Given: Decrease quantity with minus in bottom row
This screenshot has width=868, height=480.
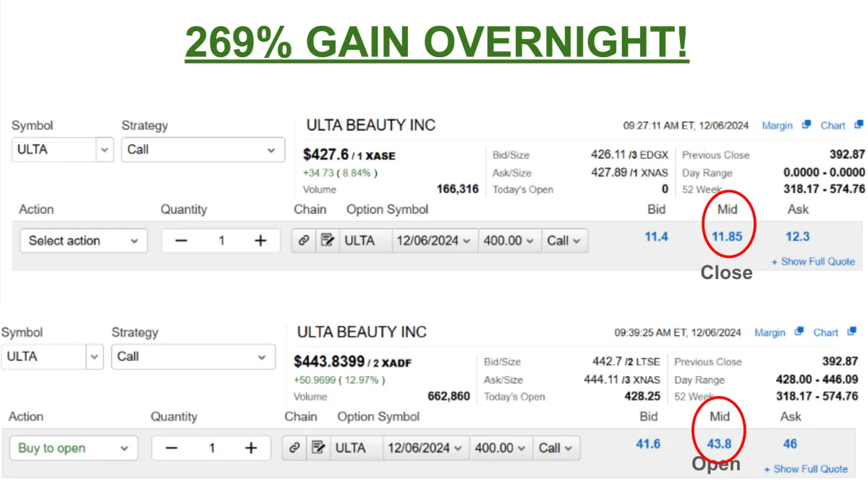Looking at the screenshot, I should [171, 448].
